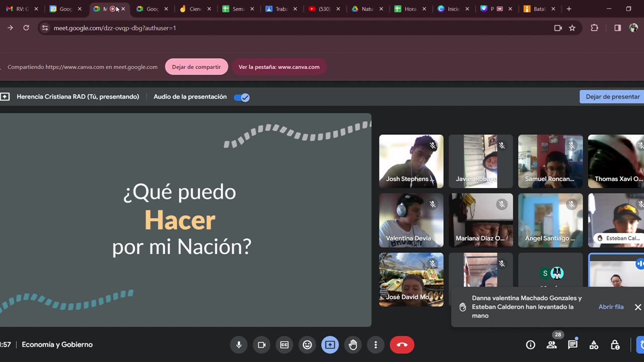Screen dimensions: 644x362
Task: Select Mariana Diaz video tile
Action: pos(480,220)
